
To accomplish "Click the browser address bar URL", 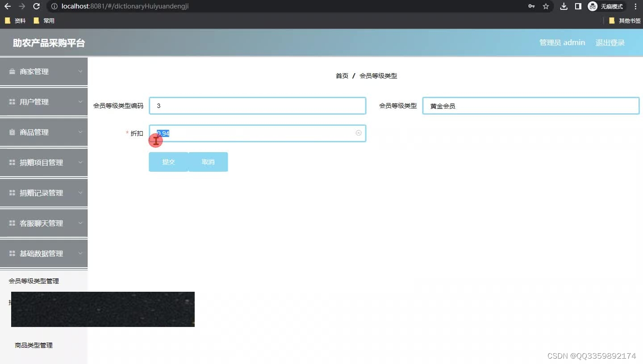I will (x=125, y=6).
